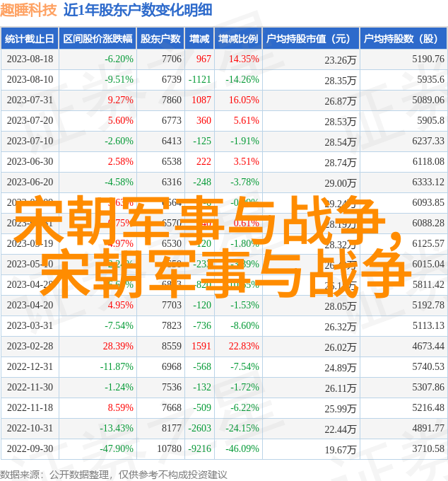
Task: Click the date cell 2022-09-30
Action: [30, 449]
